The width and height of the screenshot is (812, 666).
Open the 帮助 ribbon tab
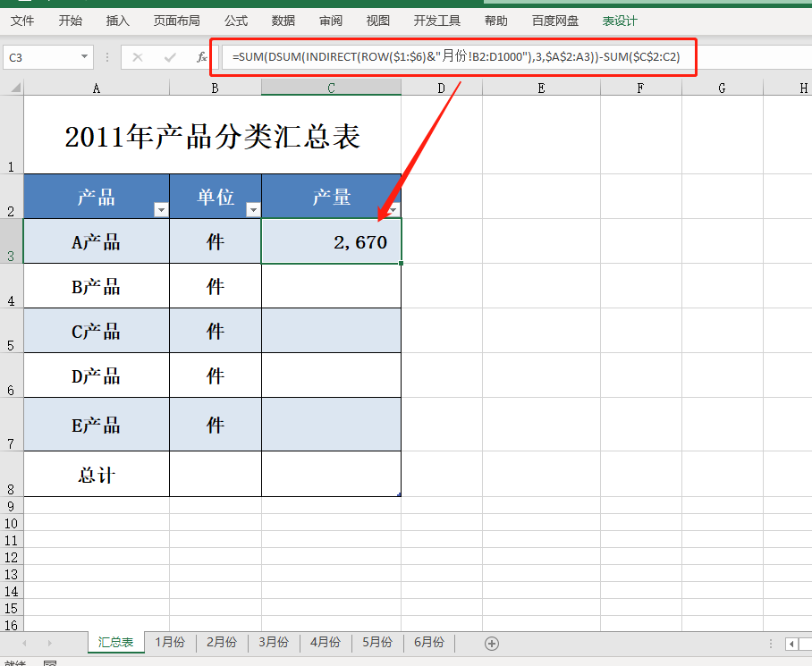(496, 21)
